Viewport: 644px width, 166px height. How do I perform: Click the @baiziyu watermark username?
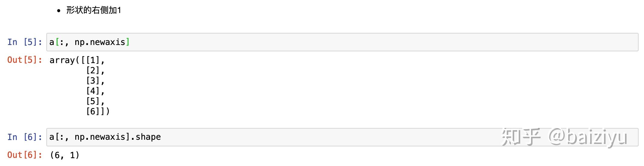pos(588,137)
